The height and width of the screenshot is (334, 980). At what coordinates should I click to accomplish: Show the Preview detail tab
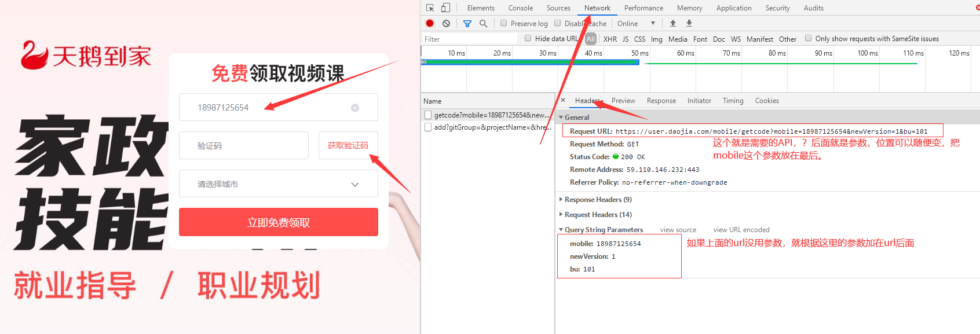point(623,101)
